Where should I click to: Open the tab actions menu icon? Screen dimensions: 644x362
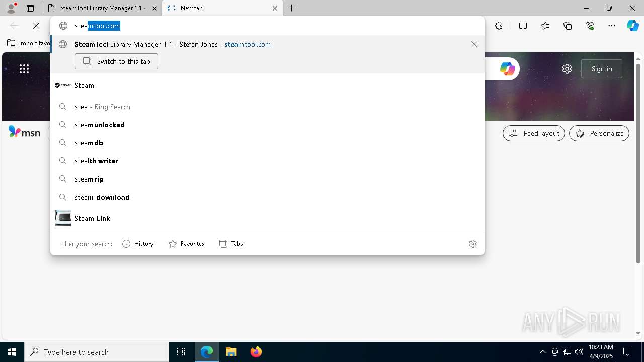point(30,8)
